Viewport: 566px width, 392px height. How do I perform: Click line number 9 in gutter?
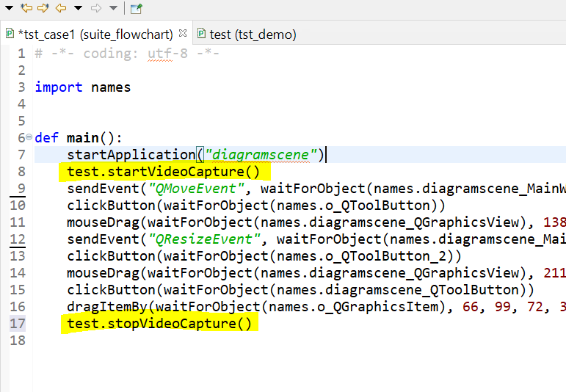pyautogui.click(x=21, y=189)
